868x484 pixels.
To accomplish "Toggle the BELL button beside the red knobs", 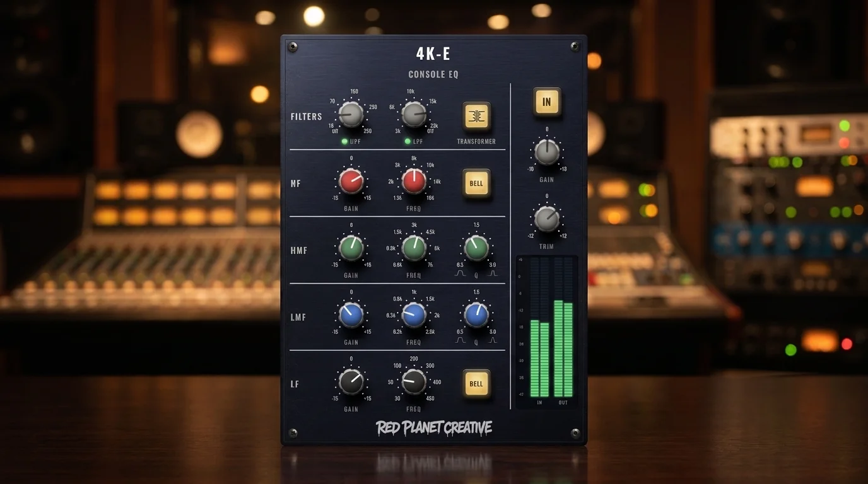I will 476,183.
